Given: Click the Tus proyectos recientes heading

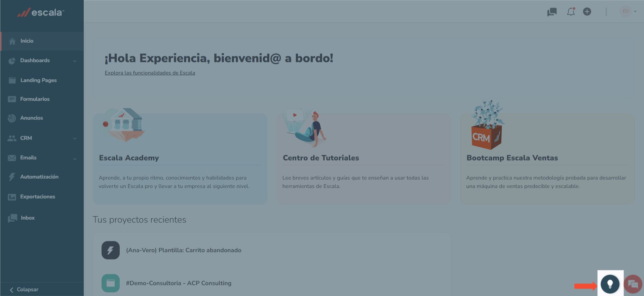Looking at the screenshot, I should 139,220.
